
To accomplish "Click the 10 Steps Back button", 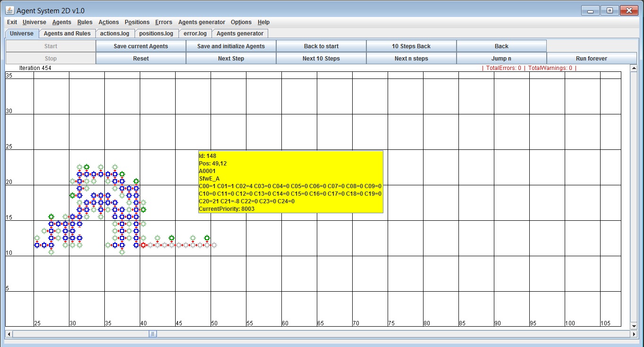I will pyautogui.click(x=411, y=46).
